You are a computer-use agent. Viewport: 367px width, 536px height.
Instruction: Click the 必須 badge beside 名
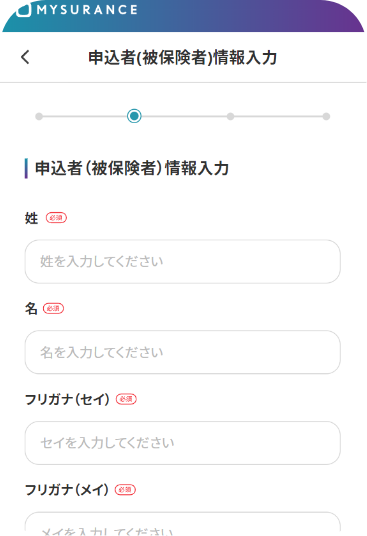coord(53,308)
